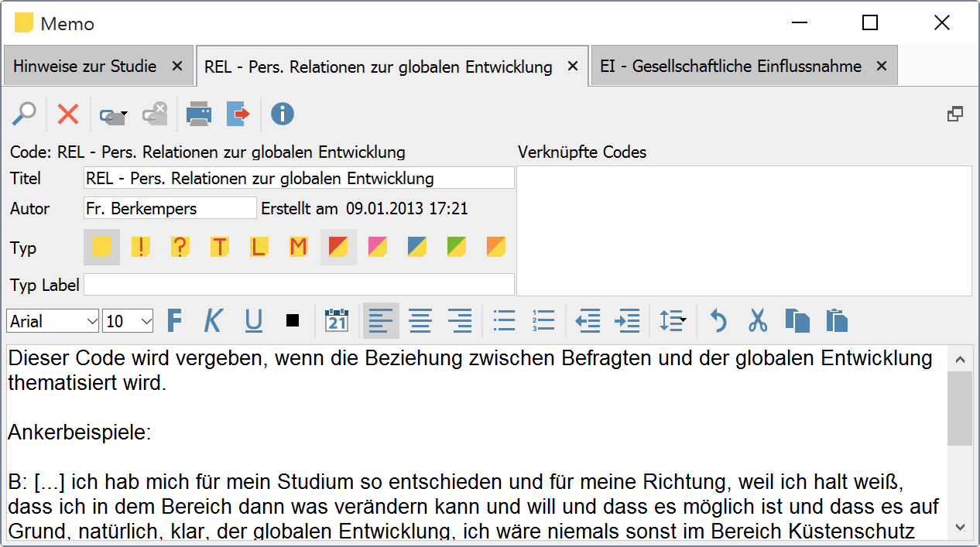The height and width of the screenshot is (547, 980).
Task: Select orange-yellow memo type
Action: pyautogui.click(x=496, y=247)
